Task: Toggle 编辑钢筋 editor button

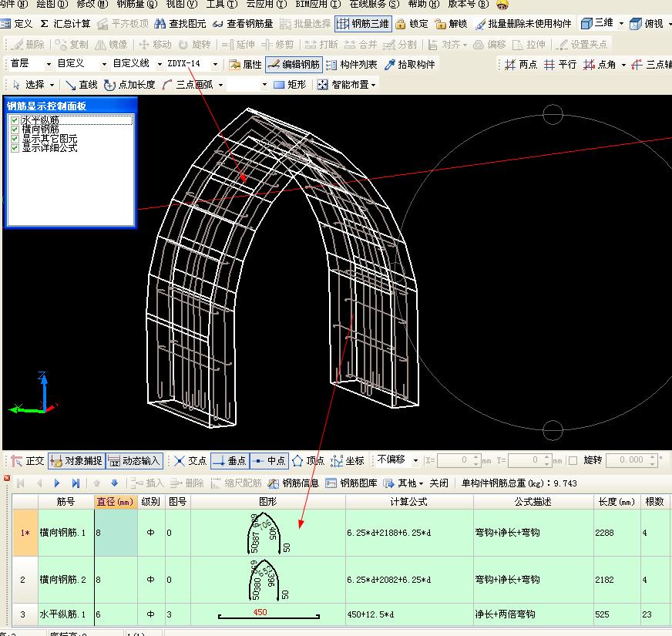Action: point(294,64)
